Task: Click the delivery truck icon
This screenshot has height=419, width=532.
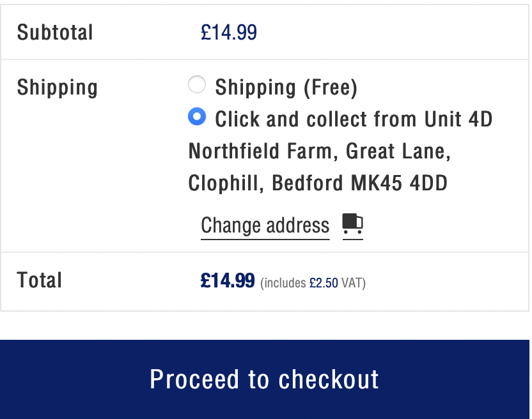Action: [352, 224]
